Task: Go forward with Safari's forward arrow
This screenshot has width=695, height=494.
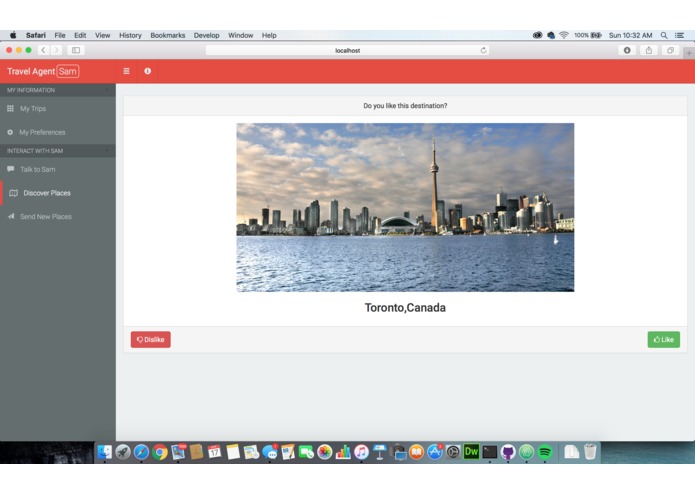Action: point(56,50)
